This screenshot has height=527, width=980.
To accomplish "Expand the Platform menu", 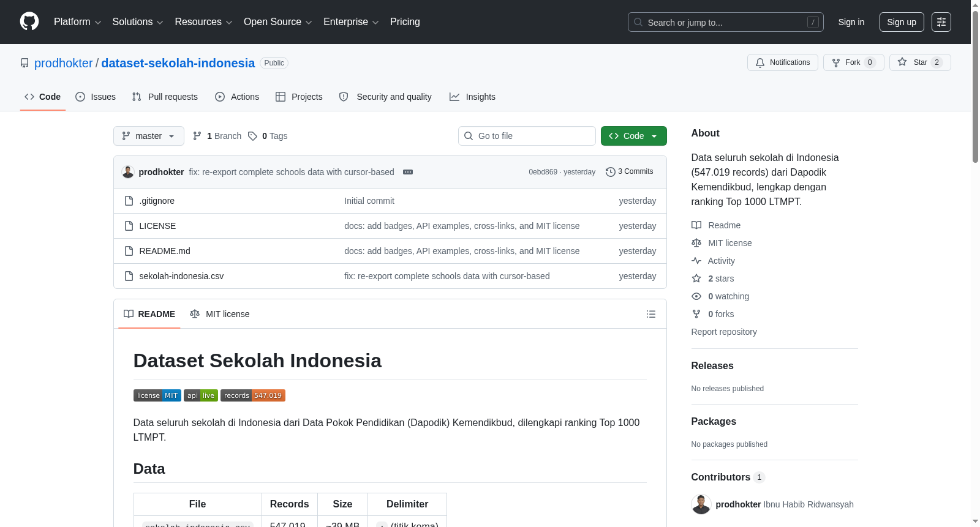I will click(x=77, y=22).
